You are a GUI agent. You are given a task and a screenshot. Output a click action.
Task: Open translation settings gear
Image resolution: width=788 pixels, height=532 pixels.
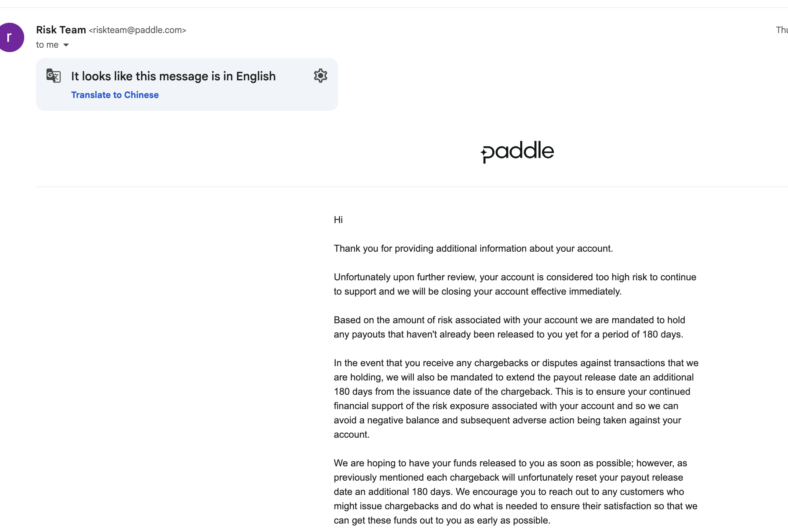[320, 76]
